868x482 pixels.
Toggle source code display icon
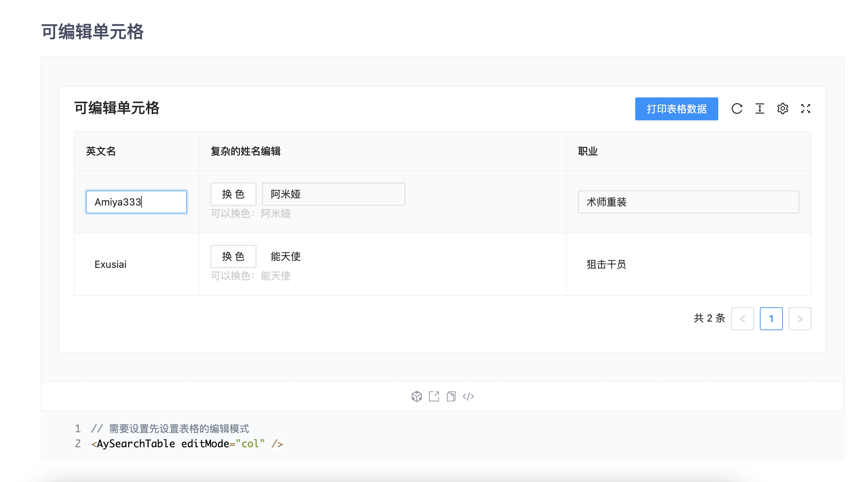coord(468,396)
